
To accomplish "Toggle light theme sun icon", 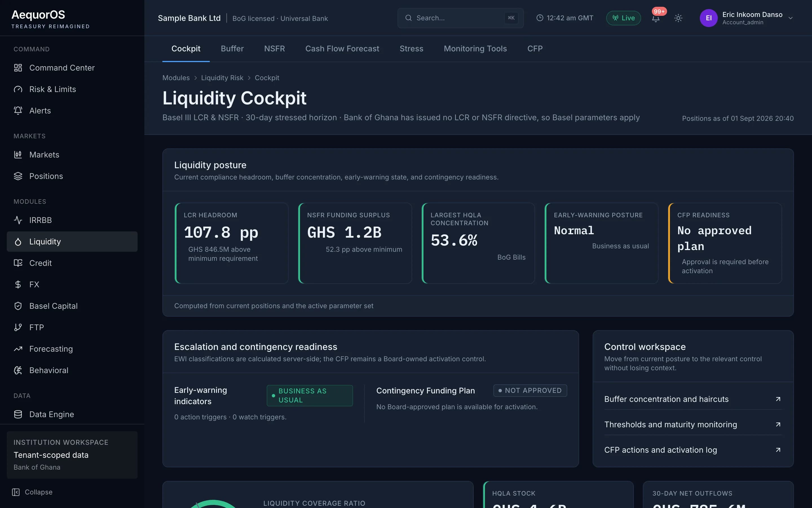I will point(678,18).
